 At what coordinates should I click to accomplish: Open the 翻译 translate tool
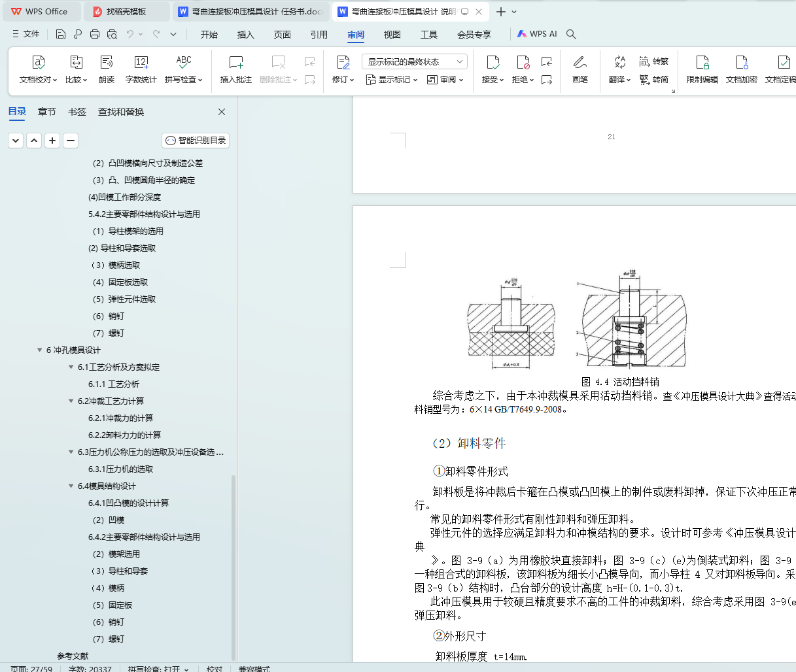coord(619,69)
